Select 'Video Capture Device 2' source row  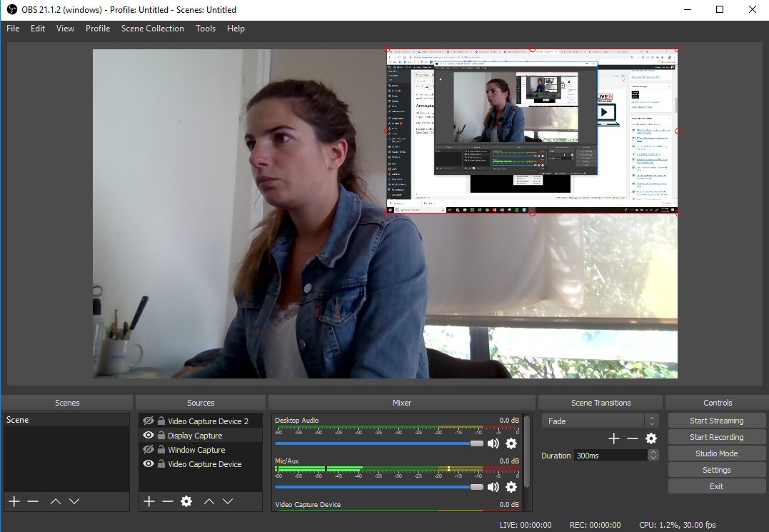201,421
